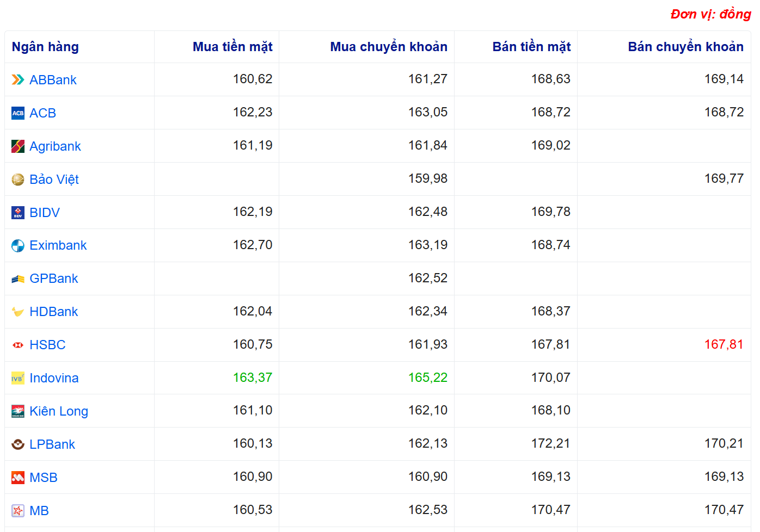Select Indovina's green 165,22 rate
Viewport: 760px width, 532px height.
click(427, 378)
